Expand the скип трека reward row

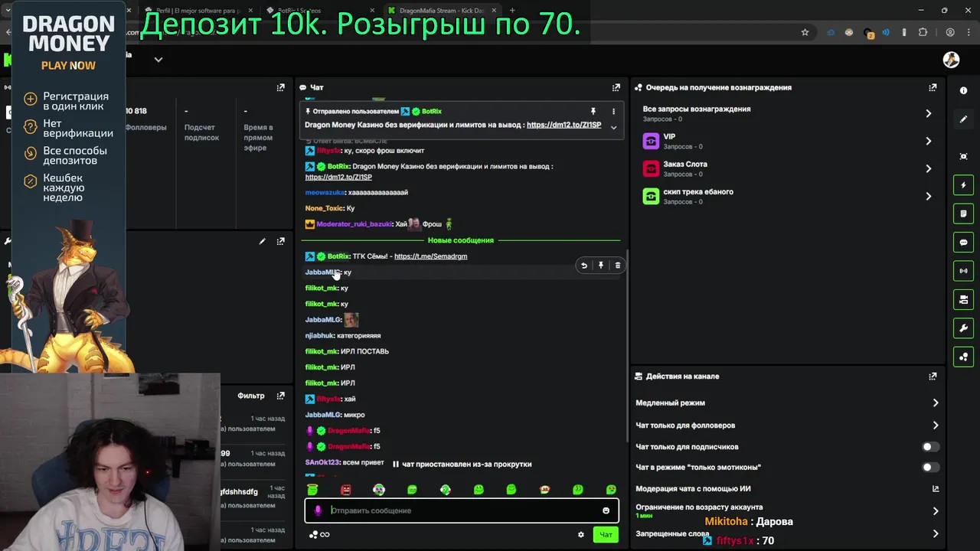click(788, 196)
